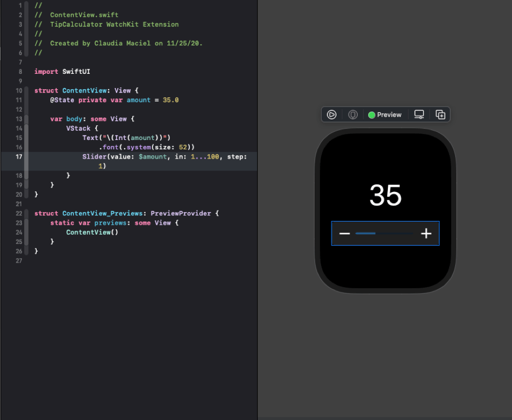
Task: Click line number 17 in the gutter
Action: point(19,157)
